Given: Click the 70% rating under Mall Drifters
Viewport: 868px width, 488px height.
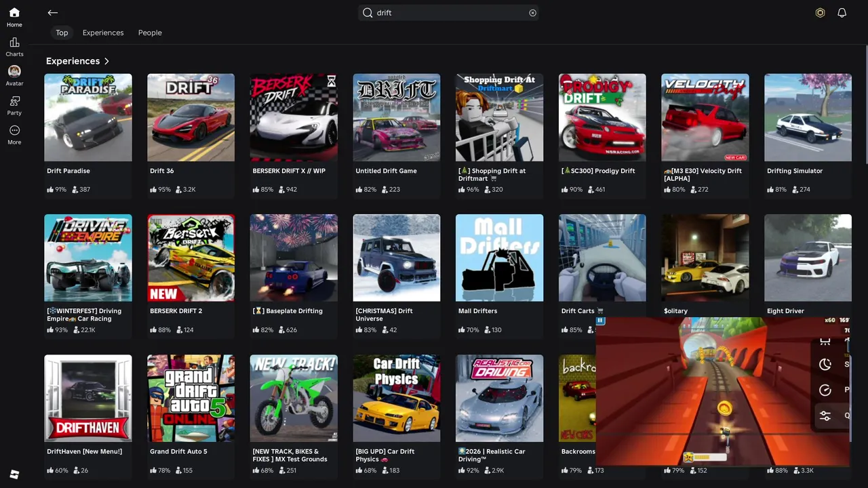Looking at the screenshot, I should (x=469, y=330).
